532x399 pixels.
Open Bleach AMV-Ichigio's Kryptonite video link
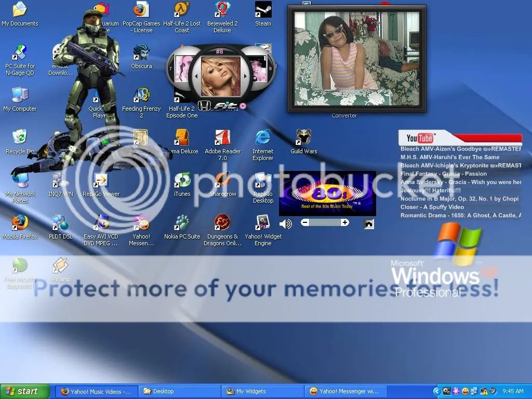point(460,165)
